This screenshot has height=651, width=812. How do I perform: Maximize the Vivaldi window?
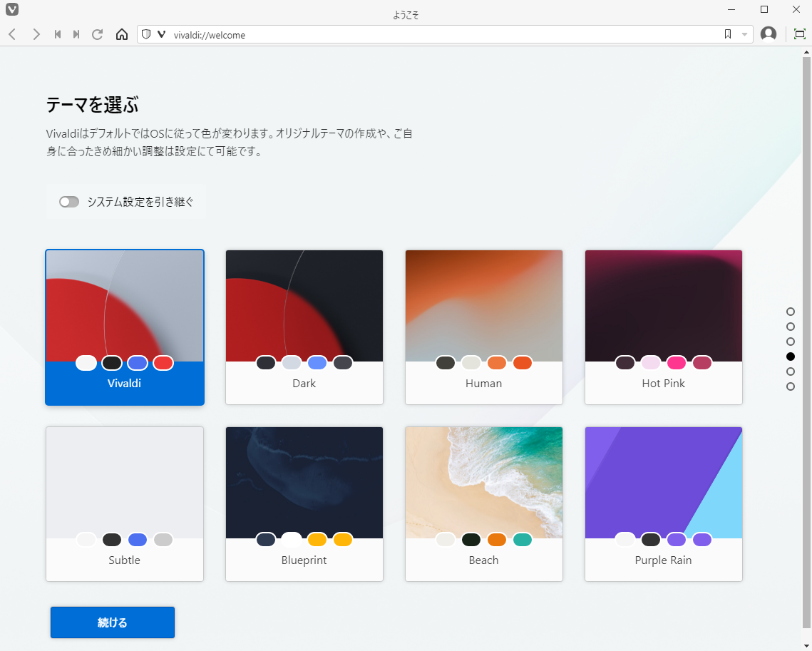764,9
